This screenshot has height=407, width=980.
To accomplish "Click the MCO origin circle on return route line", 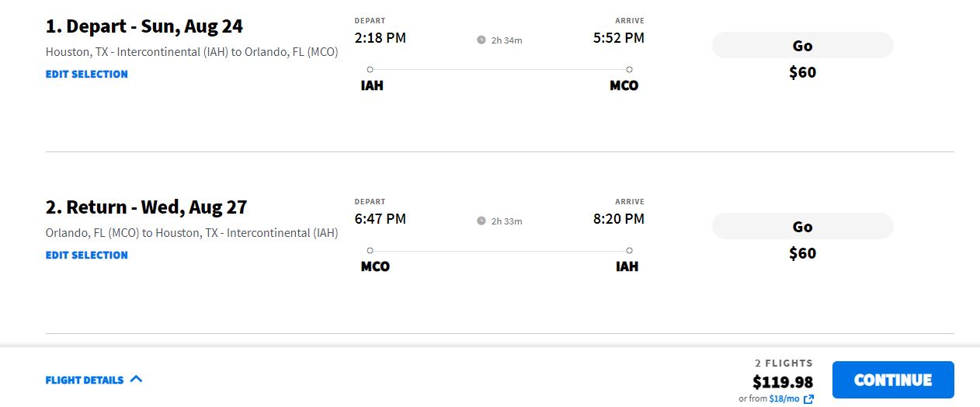I will (370, 250).
